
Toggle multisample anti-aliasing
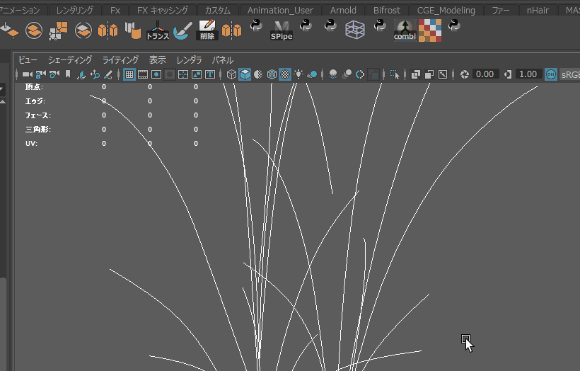[x=360, y=74]
